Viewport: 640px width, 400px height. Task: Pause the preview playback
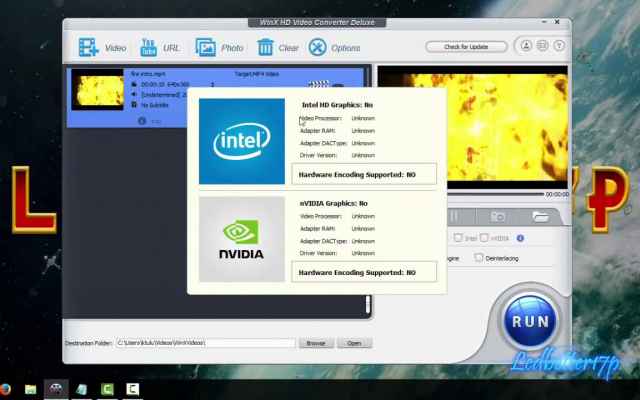click(x=453, y=216)
